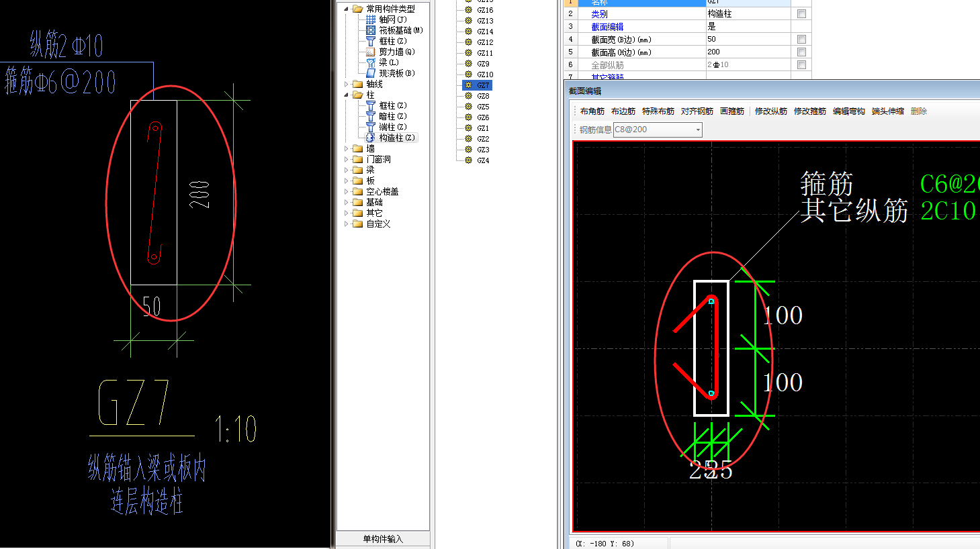Expand the 空心楼盖 folder node
Viewport: 980px width, 549px height.
click(347, 191)
